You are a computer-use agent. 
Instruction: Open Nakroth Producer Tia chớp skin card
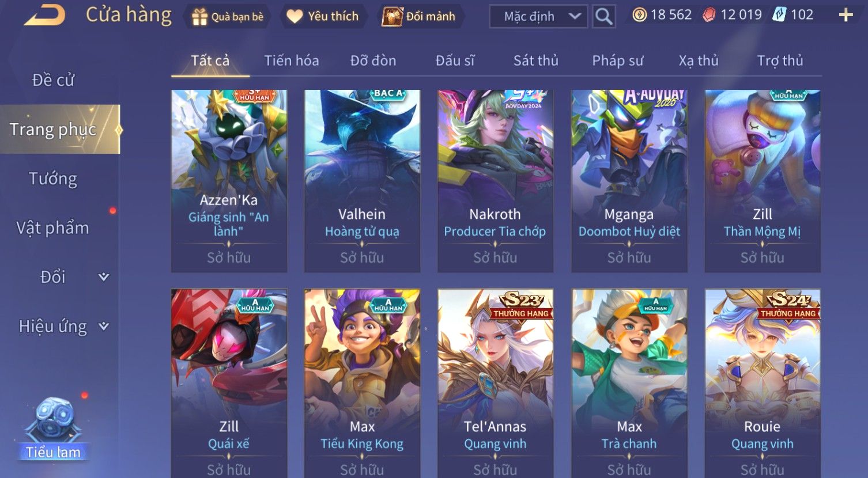[x=495, y=181]
